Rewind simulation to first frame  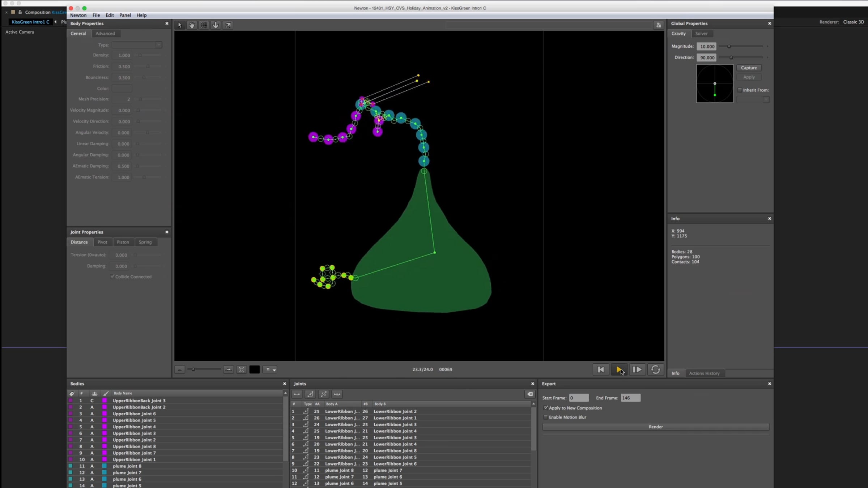click(x=601, y=369)
